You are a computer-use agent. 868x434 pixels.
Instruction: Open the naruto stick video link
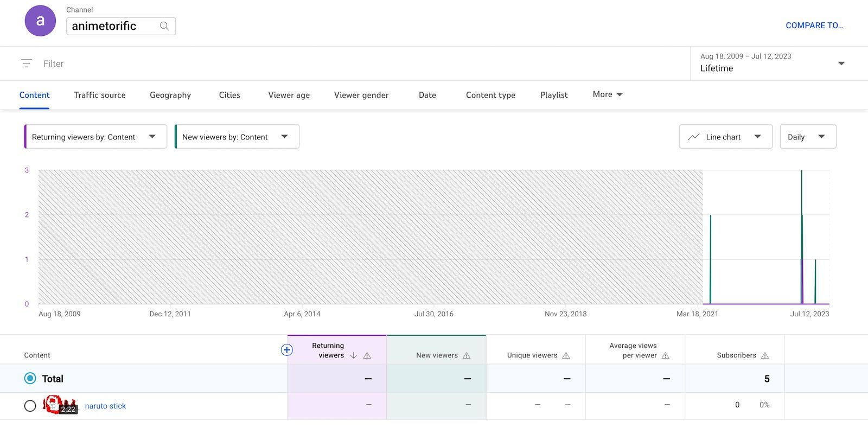coord(105,406)
